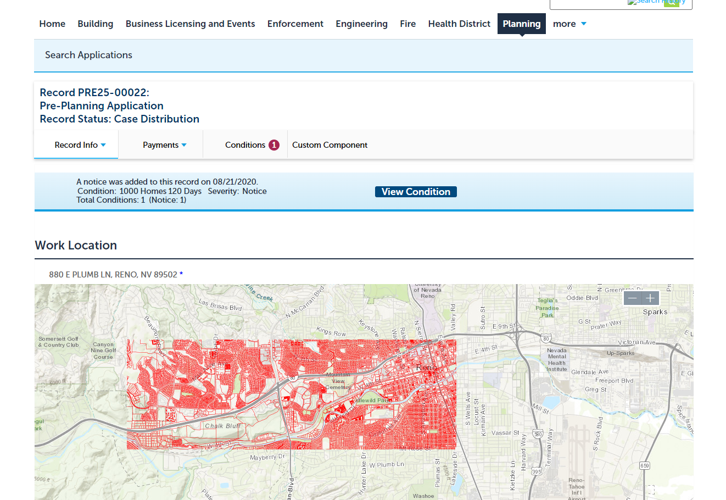The image size is (726, 500).
Task: Open the Home tab
Action: [52, 24]
